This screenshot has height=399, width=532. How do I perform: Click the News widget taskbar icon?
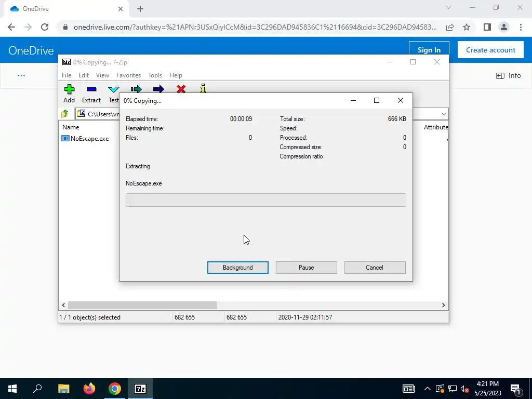pyautogui.click(x=409, y=389)
